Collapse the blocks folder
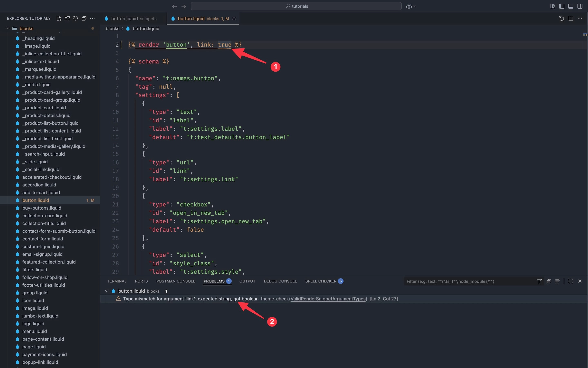The image size is (588, 368). [x=8, y=28]
